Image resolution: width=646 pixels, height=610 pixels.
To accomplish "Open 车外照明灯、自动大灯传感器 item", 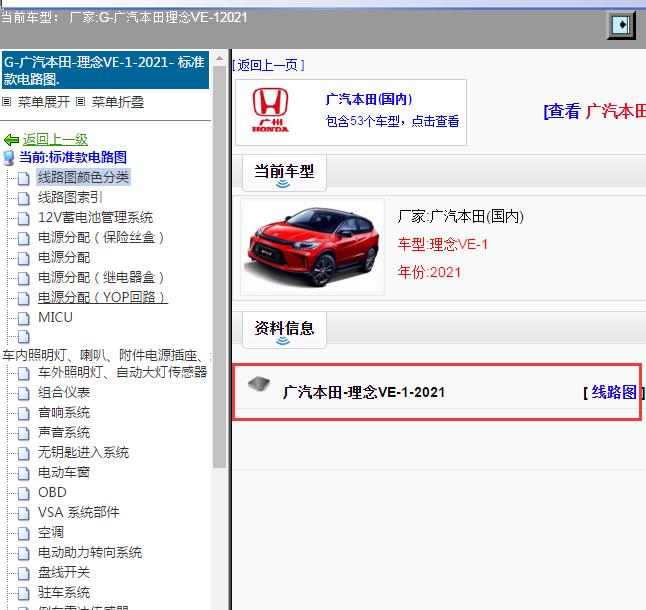I will click(122, 372).
